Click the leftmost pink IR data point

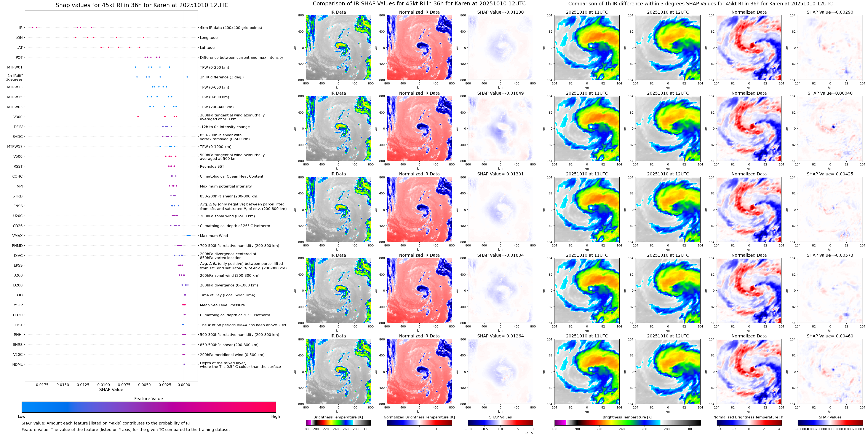click(x=33, y=27)
